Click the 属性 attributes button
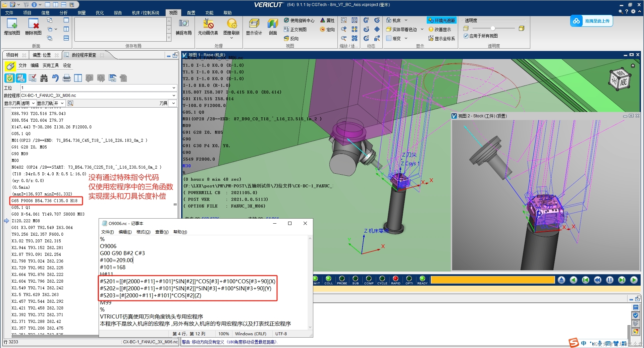Screen dimensions: 644x348 327,20
